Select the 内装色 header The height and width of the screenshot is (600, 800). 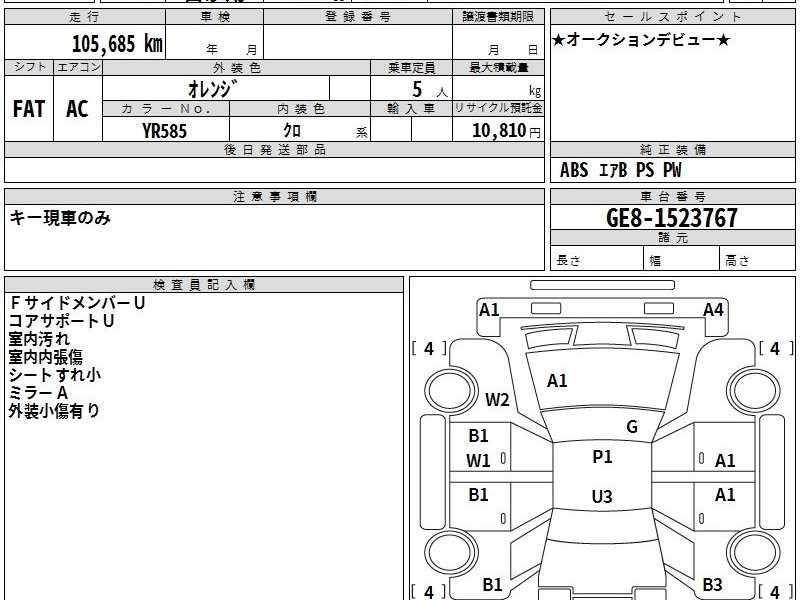[300, 109]
